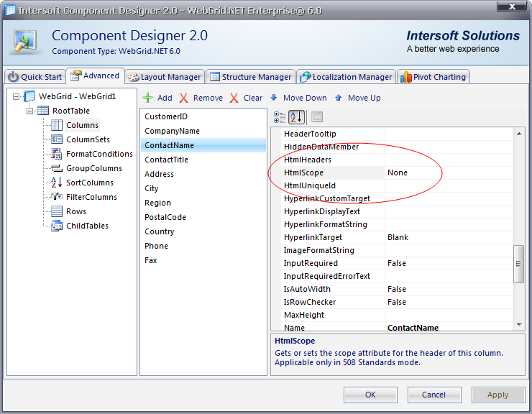532x414 pixels.
Task: Click the Component Designer logo in header
Action: [25, 41]
